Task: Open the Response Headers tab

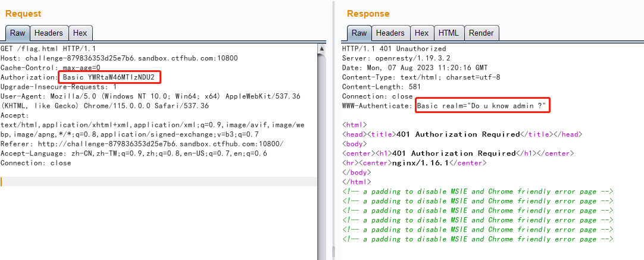Action: pos(390,33)
